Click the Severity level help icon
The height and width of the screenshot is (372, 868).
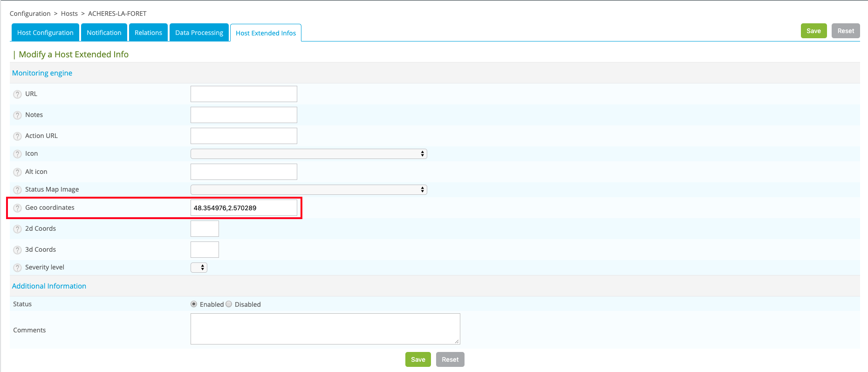pos(17,268)
